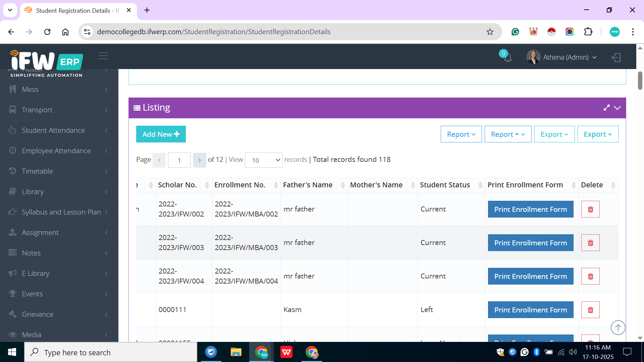Open the View records count dropdown
This screenshot has height=362, width=644.
(x=264, y=160)
